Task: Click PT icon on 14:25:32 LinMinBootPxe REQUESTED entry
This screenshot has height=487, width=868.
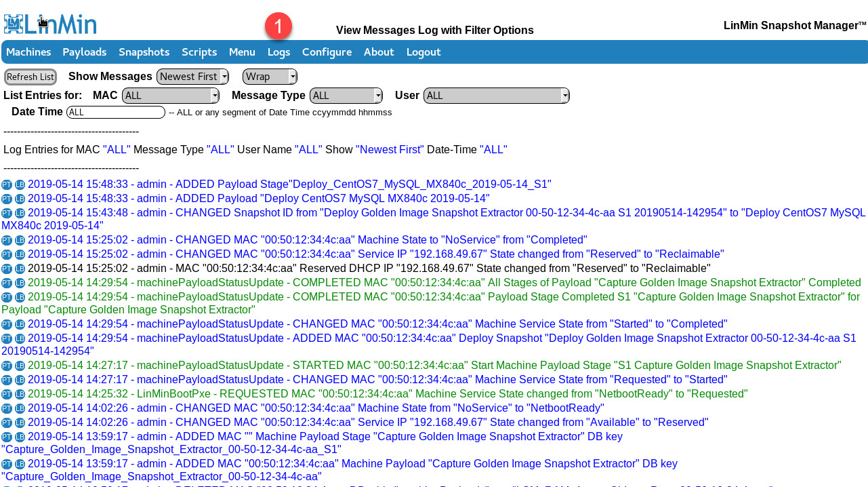Action: [x=7, y=394]
